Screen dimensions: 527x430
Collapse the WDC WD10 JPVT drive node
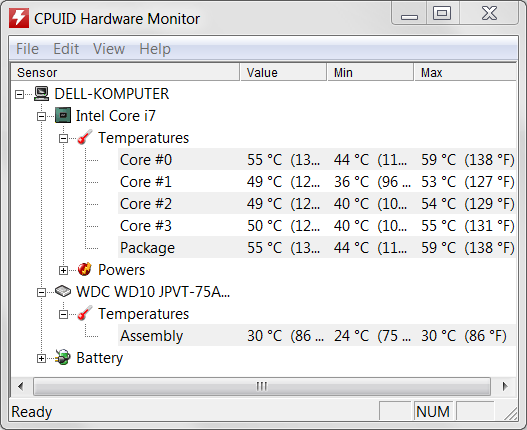[41, 292]
